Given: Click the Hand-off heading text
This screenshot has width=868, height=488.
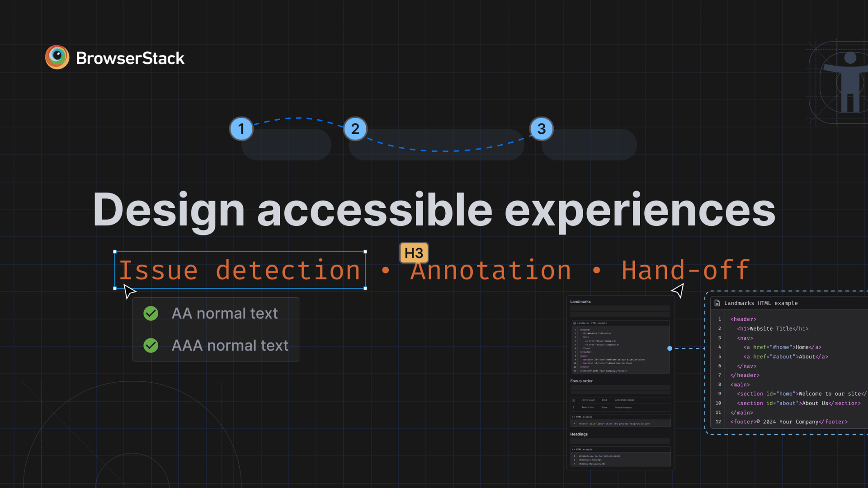Looking at the screenshot, I should pyautogui.click(x=685, y=270).
